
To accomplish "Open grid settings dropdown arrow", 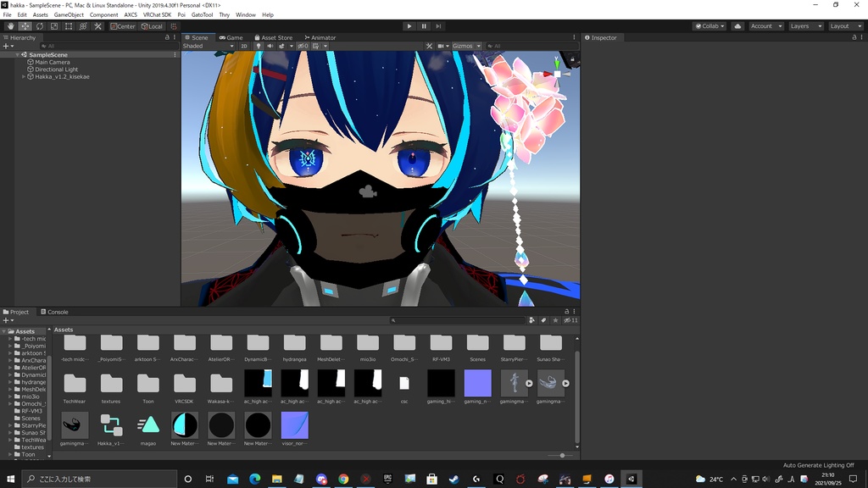I will click(325, 46).
